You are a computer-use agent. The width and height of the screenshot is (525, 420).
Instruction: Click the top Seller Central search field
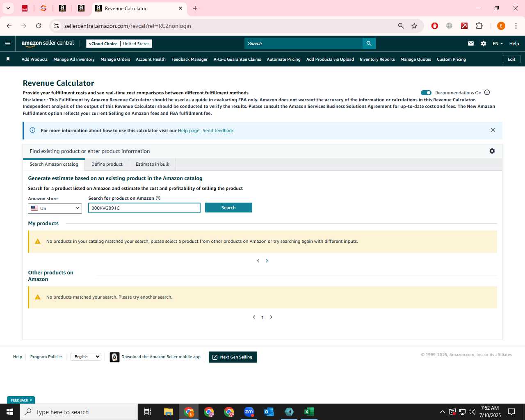pos(304,43)
